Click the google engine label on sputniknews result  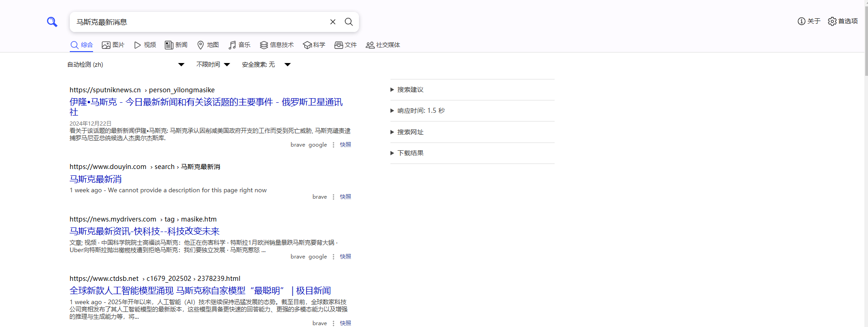click(x=317, y=145)
